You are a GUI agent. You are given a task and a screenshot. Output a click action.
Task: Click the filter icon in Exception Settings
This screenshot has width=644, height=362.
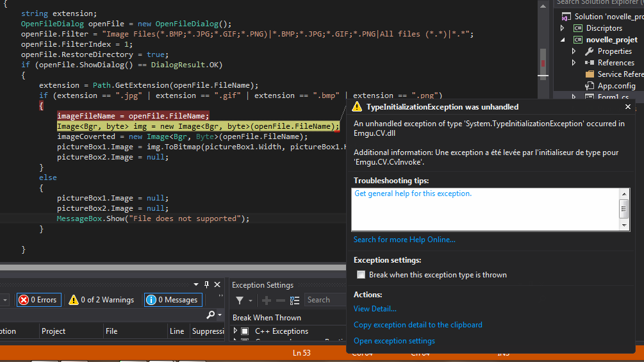pos(240,300)
